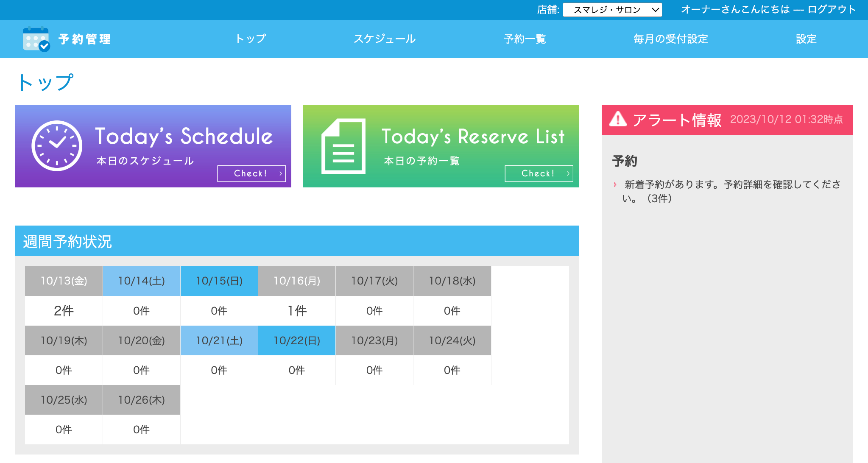Click the 本日のスケジュール banner text
The width and height of the screenshot is (868, 463).
145,161
